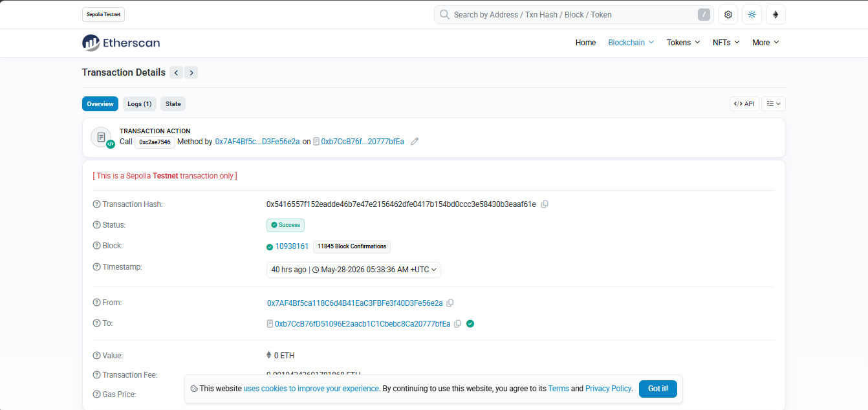Open 'uses cookies to improve your experience' link
Viewport: 868px width, 410px height.
coord(311,389)
